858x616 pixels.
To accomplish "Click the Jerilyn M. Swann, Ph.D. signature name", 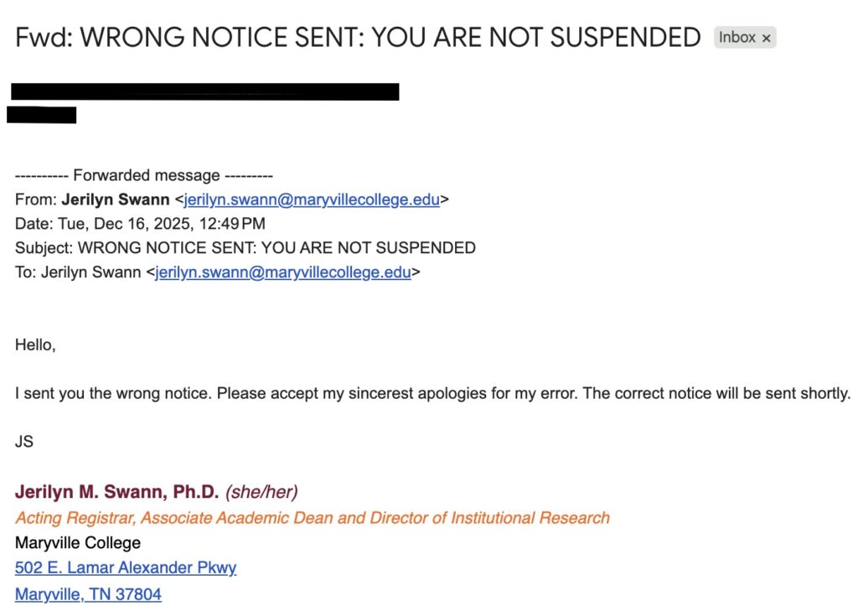I will click(116, 492).
